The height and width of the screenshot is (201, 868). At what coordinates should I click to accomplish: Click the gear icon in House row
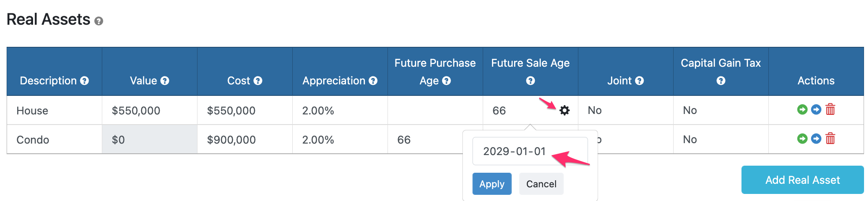[564, 110]
